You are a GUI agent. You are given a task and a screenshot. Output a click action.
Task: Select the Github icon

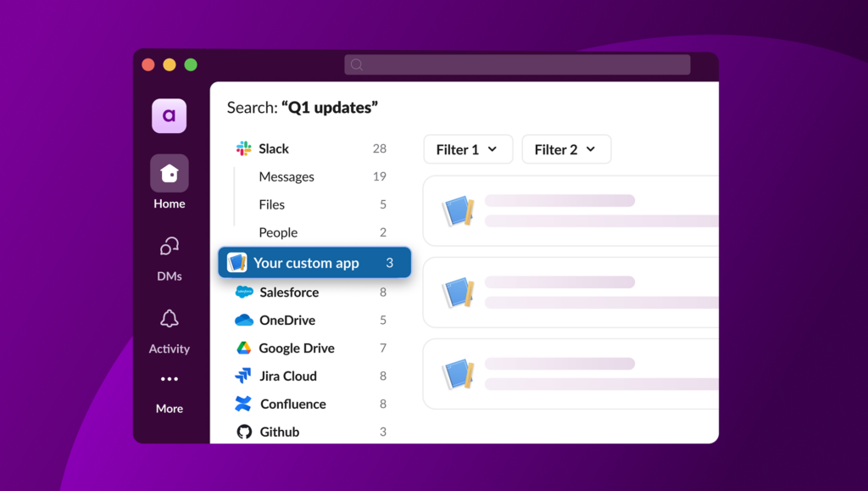tap(244, 432)
